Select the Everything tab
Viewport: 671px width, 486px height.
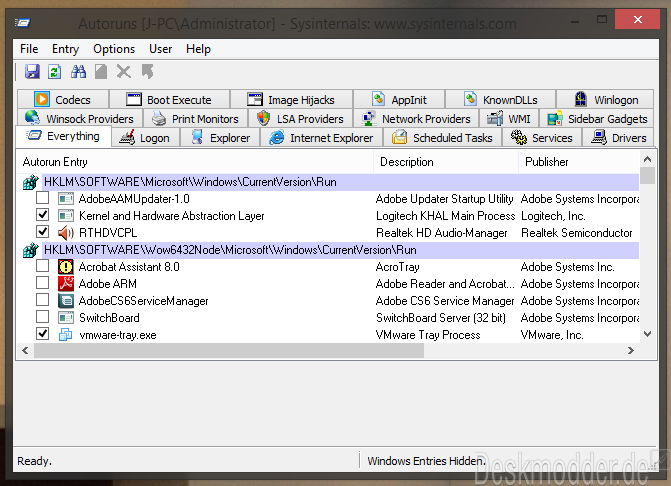click(x=63, y=136)
